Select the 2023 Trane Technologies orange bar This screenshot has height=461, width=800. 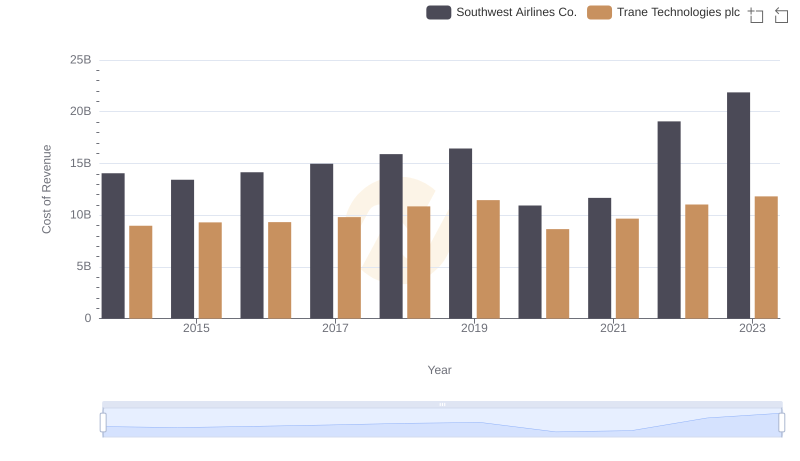pos(766,258)
